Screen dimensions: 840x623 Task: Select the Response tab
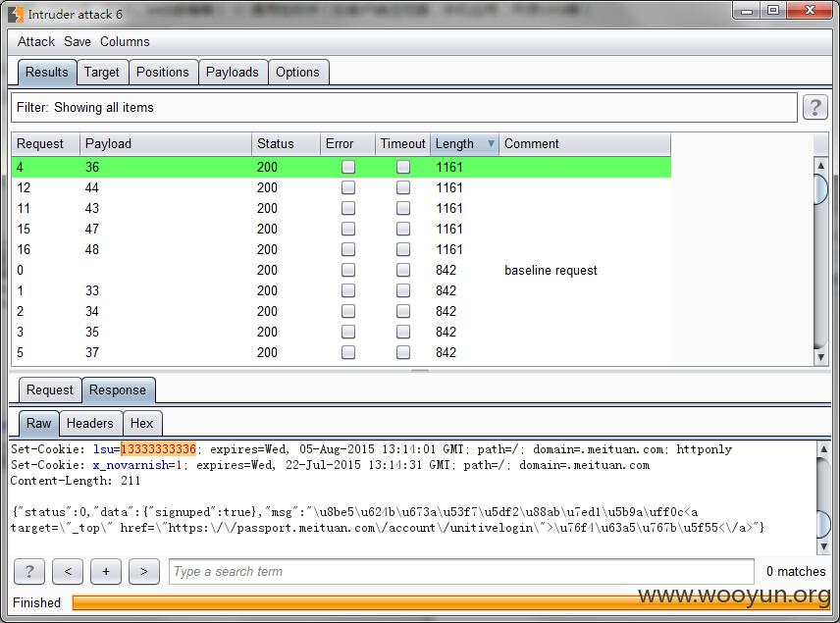coord(118,389)
